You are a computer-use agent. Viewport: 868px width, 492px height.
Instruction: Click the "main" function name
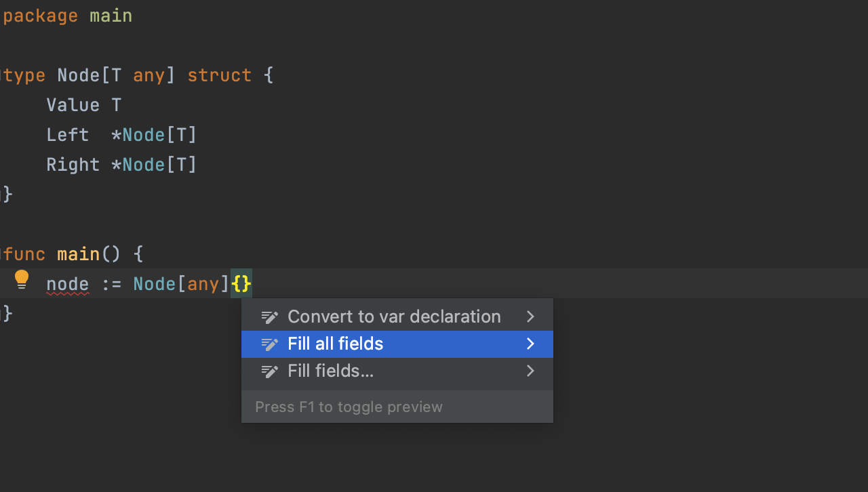[x=79, y=253]
